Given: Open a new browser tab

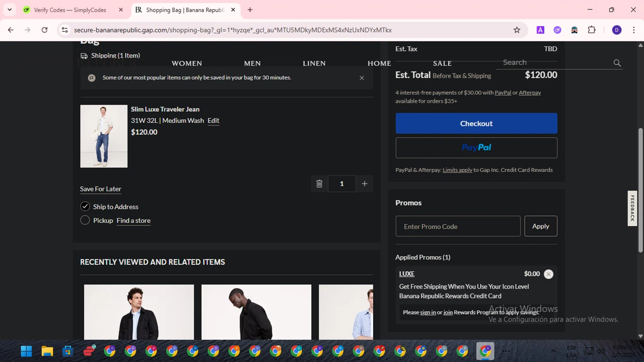Looking at the screenshot, I should [250, 9].
